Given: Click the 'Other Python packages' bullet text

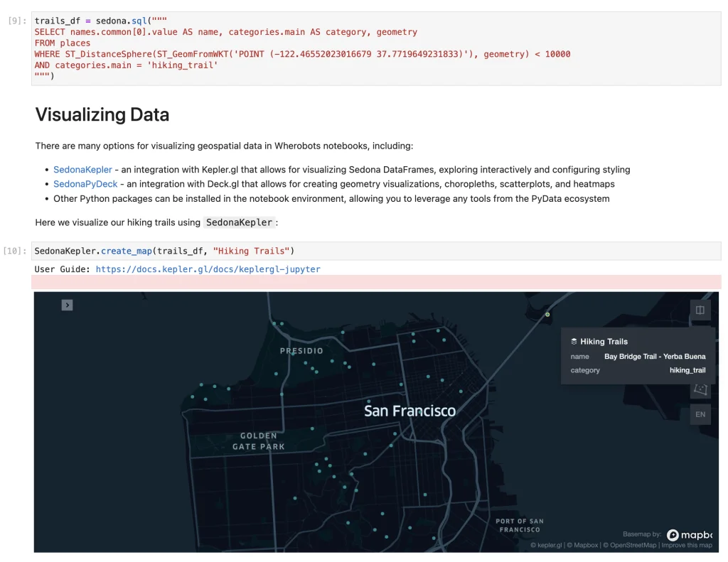Looking at the screenshot, I should pos(331,199).
